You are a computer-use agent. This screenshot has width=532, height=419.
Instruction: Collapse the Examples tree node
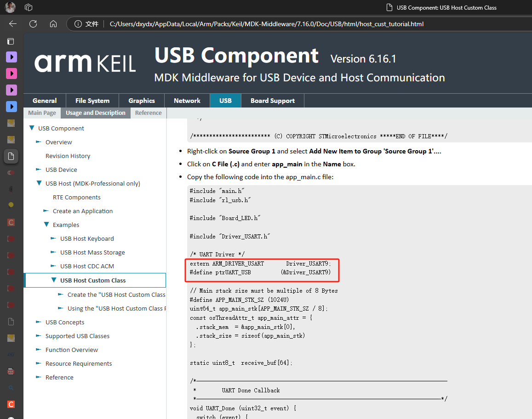click(x=46, y=224)
